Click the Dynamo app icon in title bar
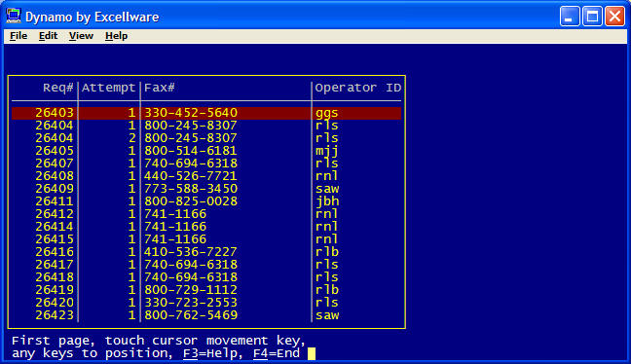631x364 pixels. click(14, 17)
